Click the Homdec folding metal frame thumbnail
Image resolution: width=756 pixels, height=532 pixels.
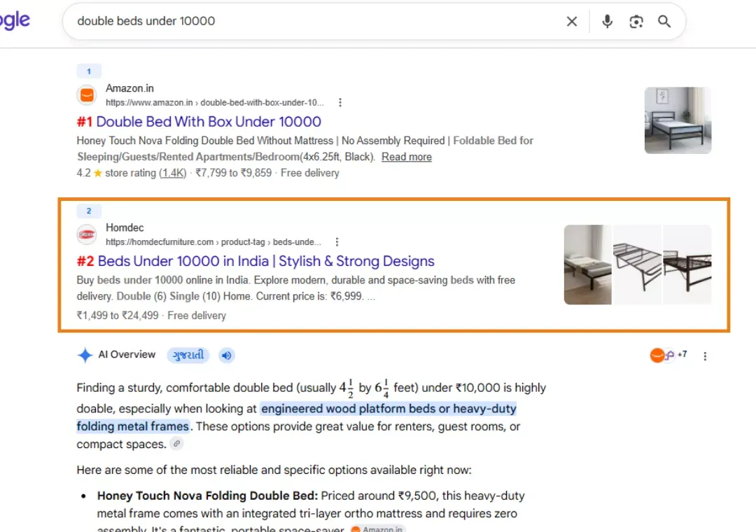click(x=637, y=265)
